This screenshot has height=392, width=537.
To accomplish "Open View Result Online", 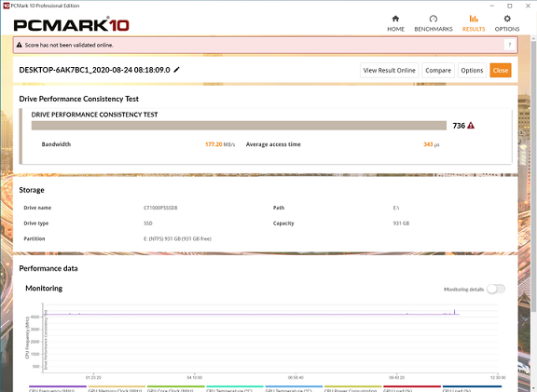I will tap(389, 70).
